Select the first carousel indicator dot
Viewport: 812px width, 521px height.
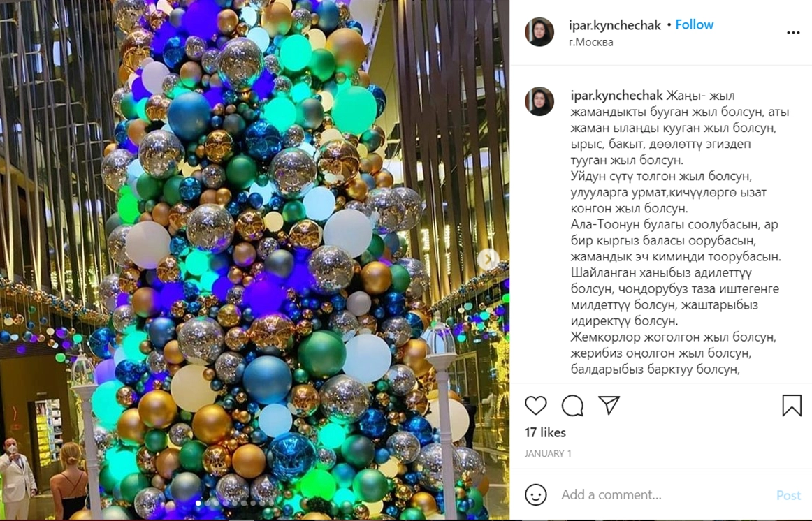click(x=198, y=503)
